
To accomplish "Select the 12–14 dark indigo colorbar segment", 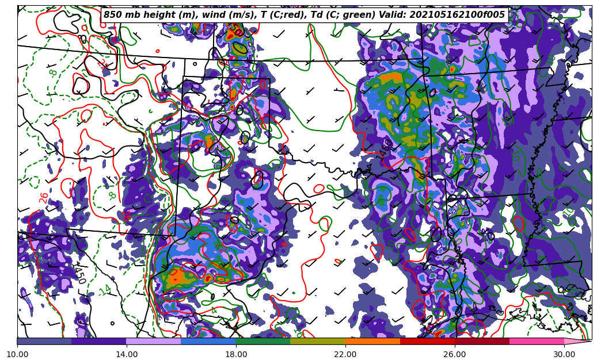I will coord(99,341).
